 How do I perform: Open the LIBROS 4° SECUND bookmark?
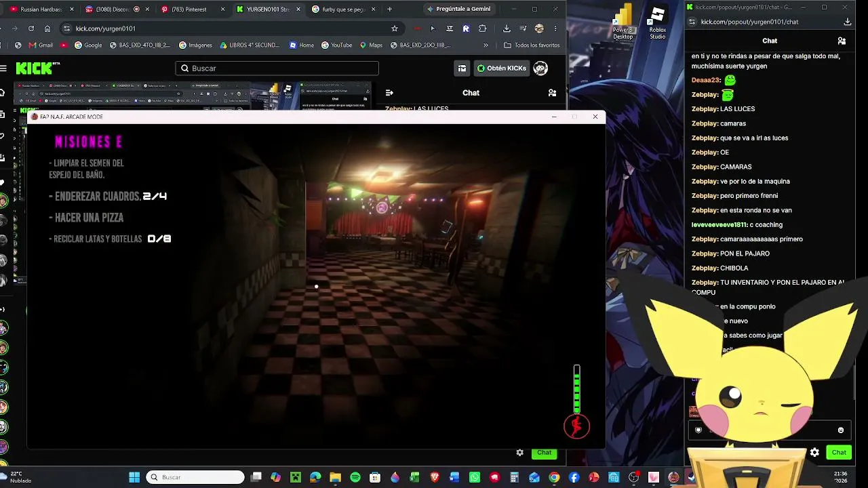point(250,45)
